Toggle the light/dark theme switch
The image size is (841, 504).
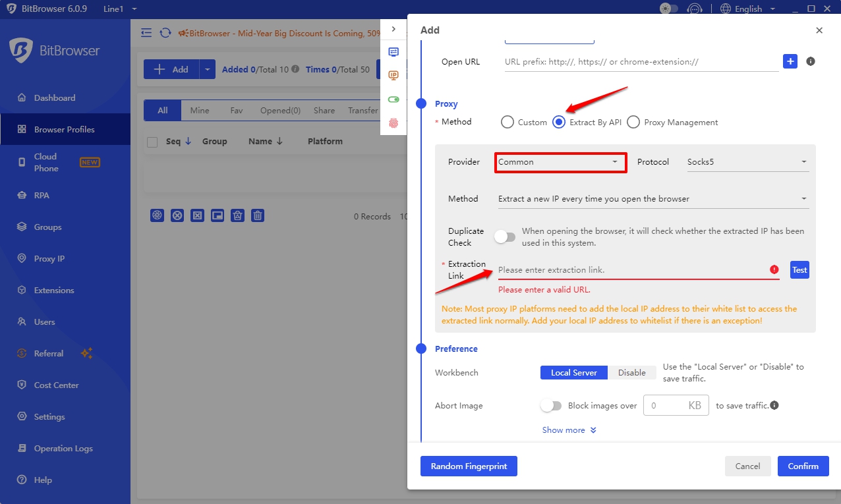point(669,9)
